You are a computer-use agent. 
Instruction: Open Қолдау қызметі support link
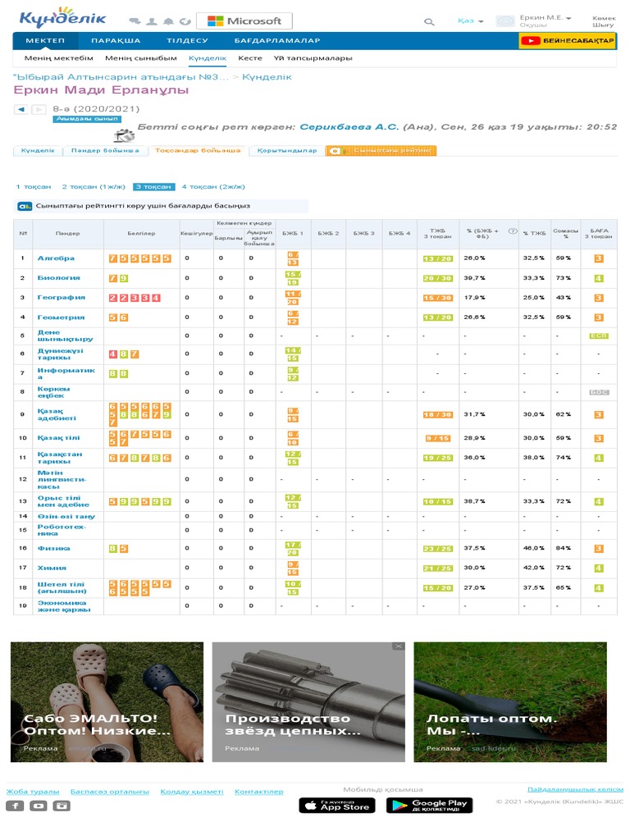coord(192,792)
